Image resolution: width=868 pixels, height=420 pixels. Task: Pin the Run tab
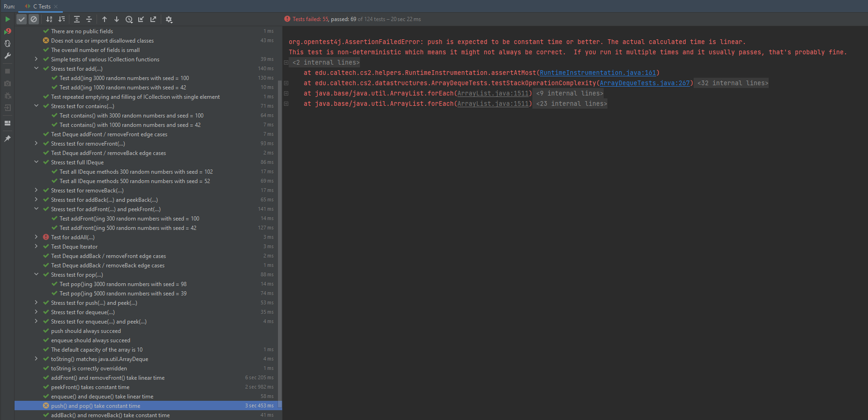(7, 139)
